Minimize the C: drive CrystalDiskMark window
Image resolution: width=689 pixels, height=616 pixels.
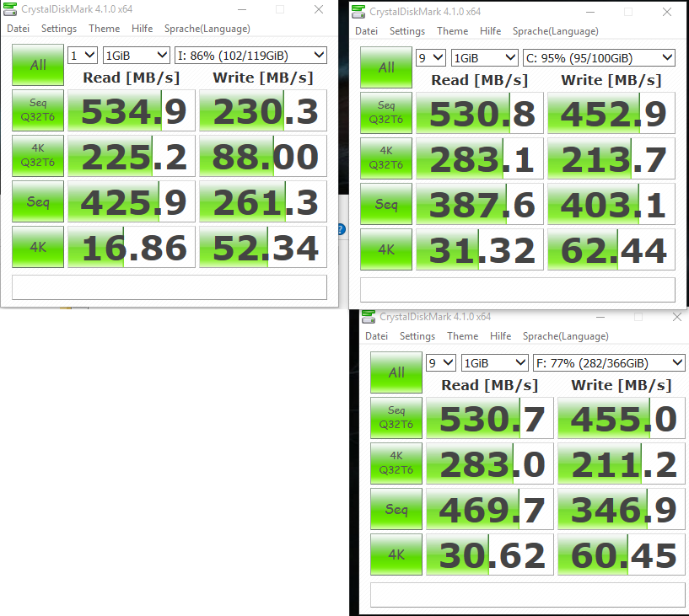(590, 12)
